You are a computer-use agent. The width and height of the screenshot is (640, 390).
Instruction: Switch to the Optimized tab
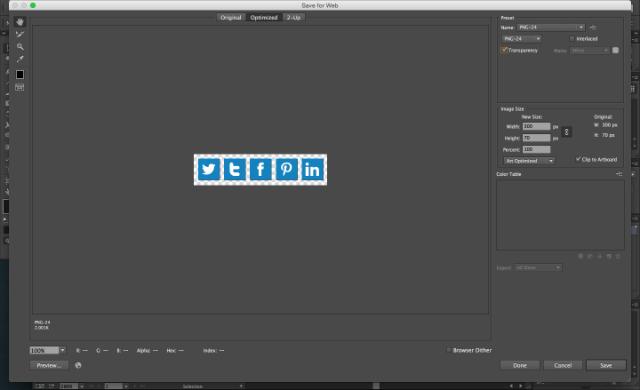(264, 18)
